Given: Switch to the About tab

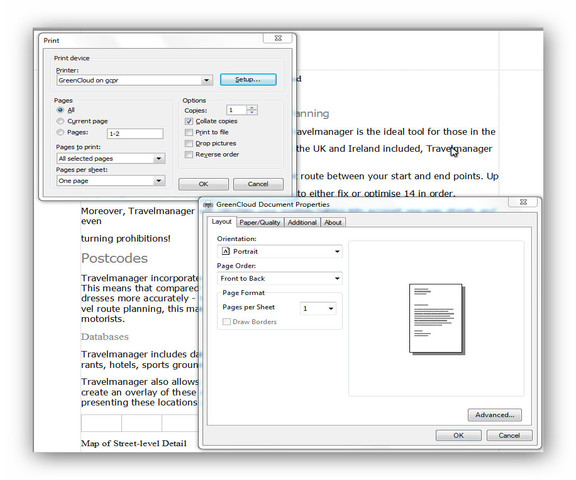Looking at the screenshot, I should 333,223.
